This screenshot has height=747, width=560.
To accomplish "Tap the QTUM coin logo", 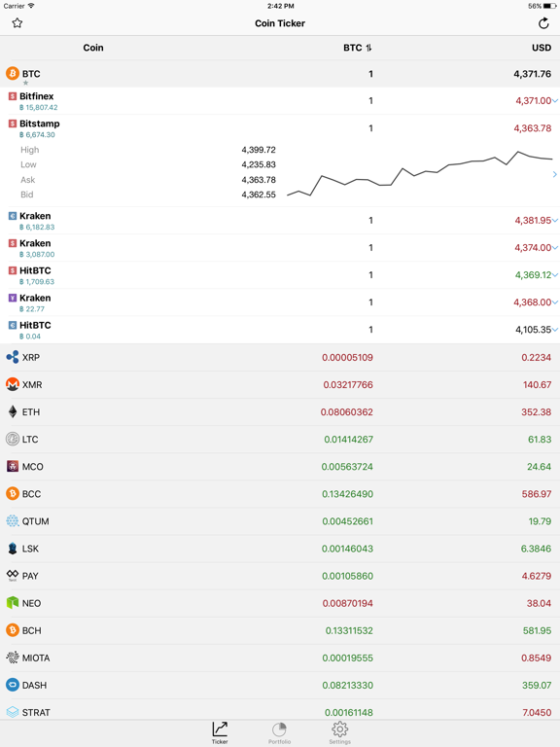I will click(x=13, y=520).
